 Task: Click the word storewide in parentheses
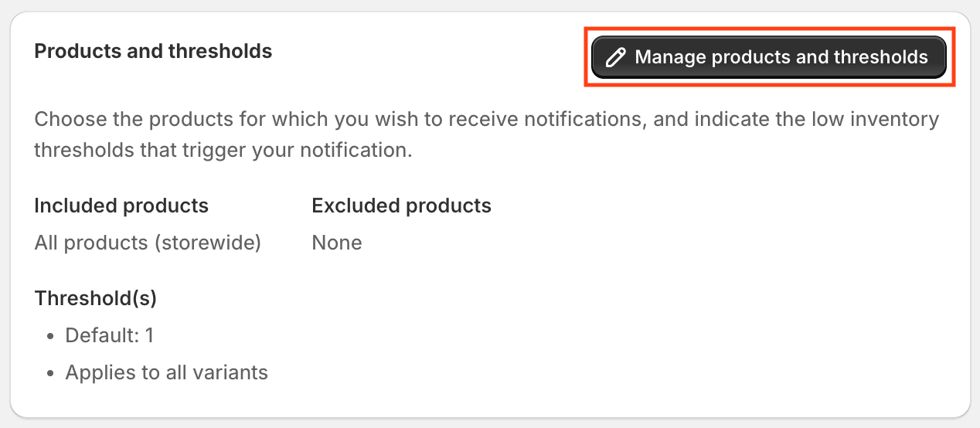[206, 243]
